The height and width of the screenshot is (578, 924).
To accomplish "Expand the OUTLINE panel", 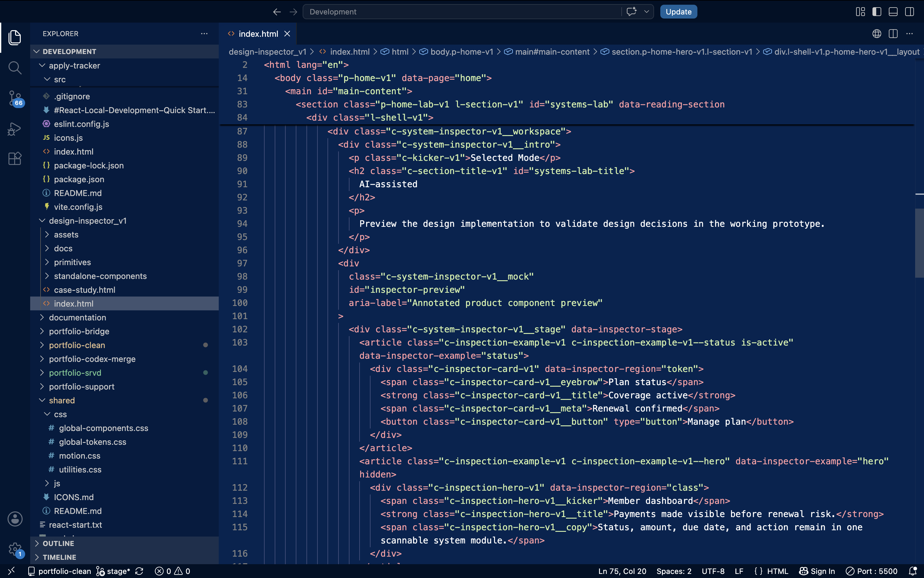I will [x=125, y=543].
